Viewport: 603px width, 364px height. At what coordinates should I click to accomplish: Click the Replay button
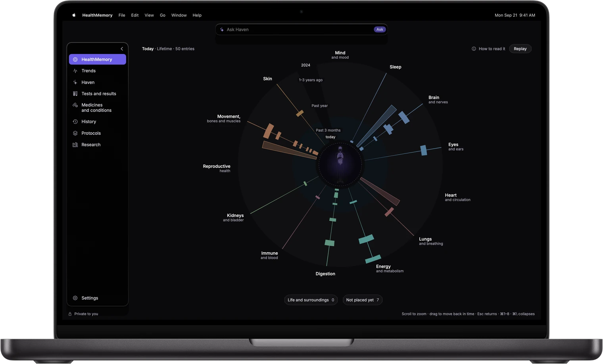pyautogui.click(x=520, y=49)
